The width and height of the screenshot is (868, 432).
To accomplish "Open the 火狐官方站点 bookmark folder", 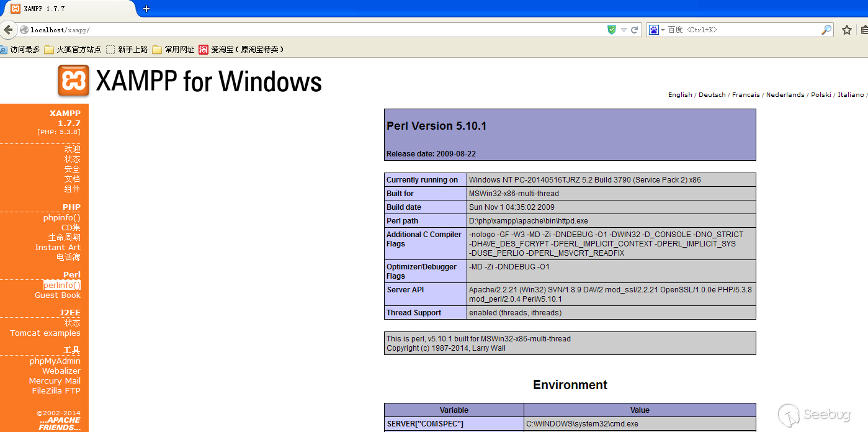I will (73, 50).
